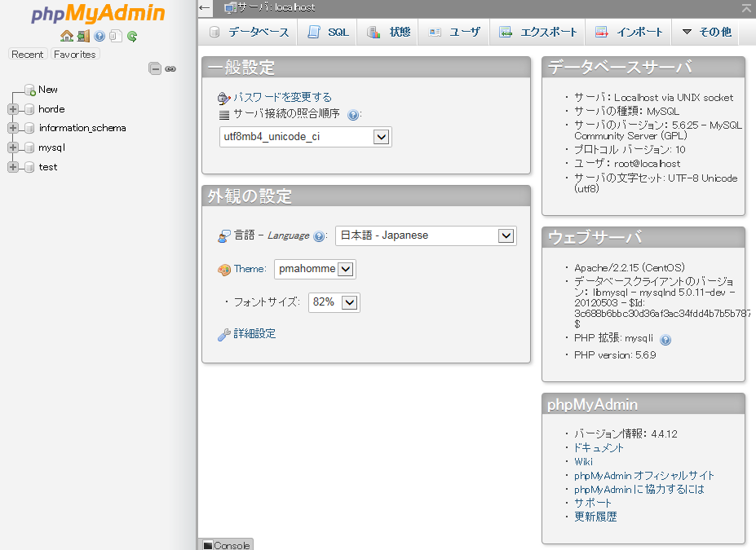
Task: Select the information_schema database name
Action: (x=82, y=128)
